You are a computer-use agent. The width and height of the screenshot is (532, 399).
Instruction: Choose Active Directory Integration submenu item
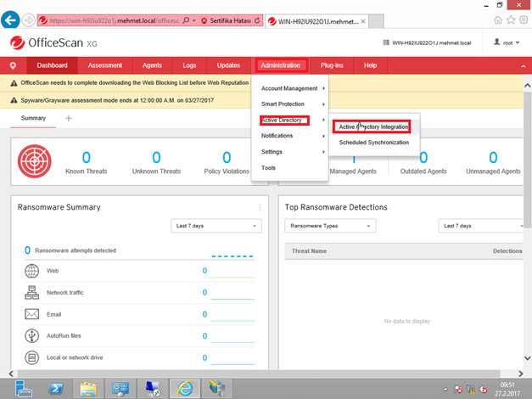372,126
